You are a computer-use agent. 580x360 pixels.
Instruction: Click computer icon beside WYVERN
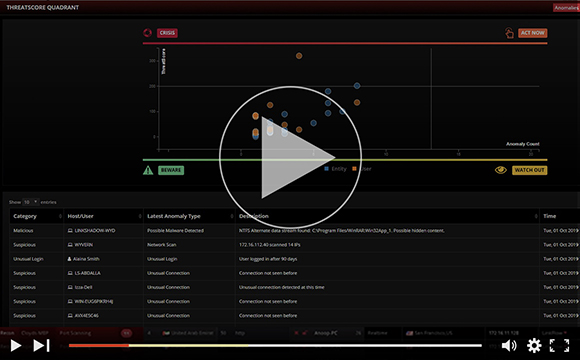point(70,245)
